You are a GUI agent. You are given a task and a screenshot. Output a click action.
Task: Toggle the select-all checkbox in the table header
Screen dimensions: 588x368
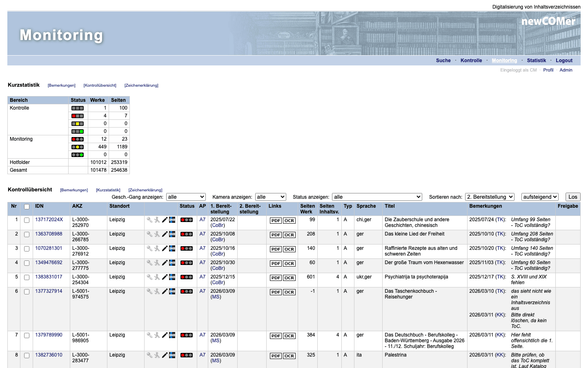[x=27, y=207]
